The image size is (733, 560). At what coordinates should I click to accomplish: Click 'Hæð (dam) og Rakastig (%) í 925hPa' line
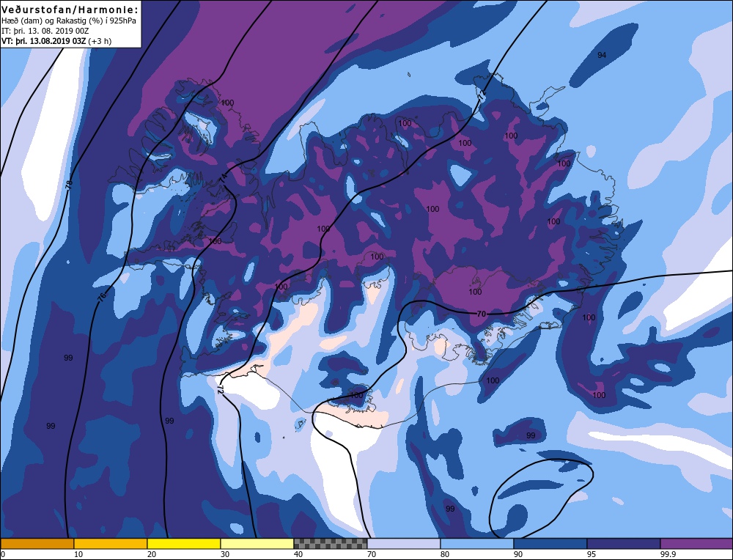coord(69,21)
